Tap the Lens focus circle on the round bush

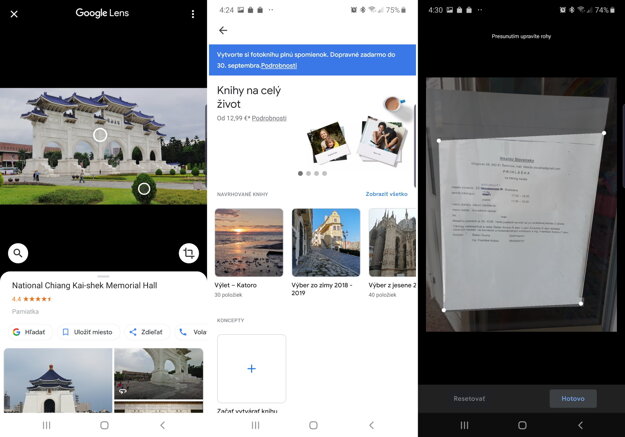[144, 189]
